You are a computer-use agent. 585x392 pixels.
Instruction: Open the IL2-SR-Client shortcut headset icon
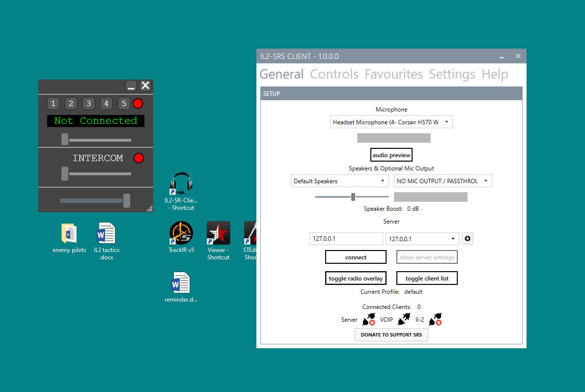click(181, 184)
